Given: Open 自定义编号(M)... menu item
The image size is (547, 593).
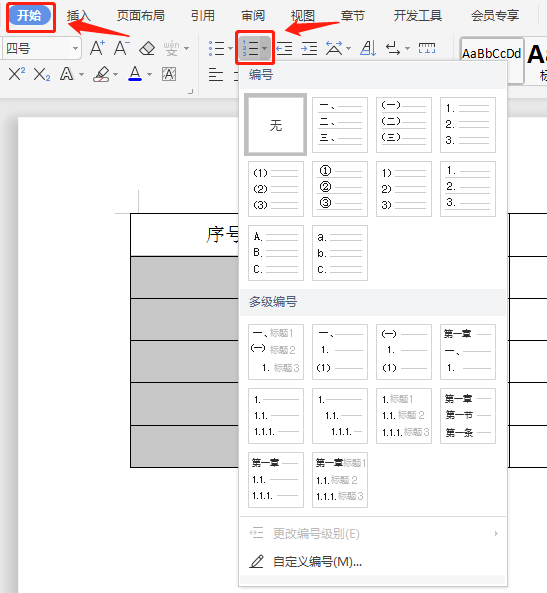Looking at the screenshot, I should 373,562.
